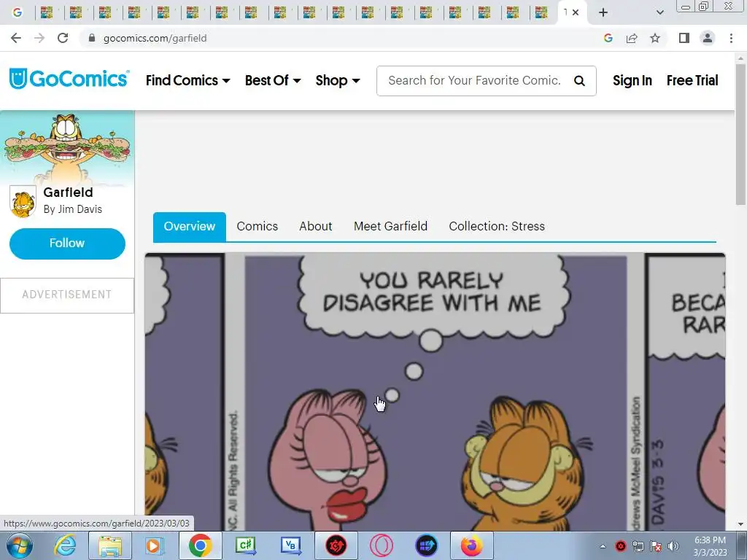Click the scrollbar up arrow
This screenshot has width=747, height=560.
(741, 57)
